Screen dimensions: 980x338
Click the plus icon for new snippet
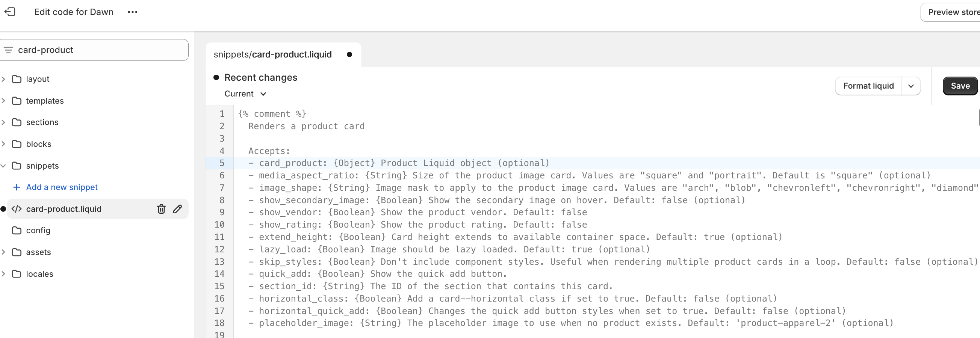coord(17,187)
